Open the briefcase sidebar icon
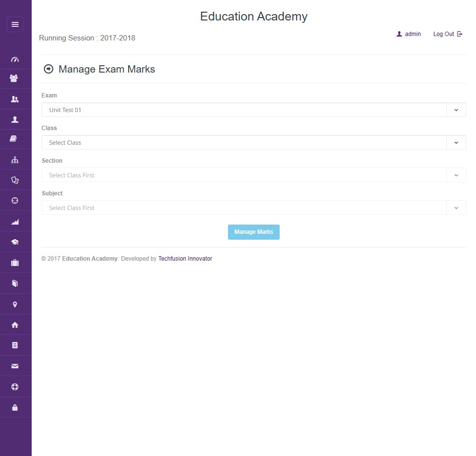 click(15, 263)
